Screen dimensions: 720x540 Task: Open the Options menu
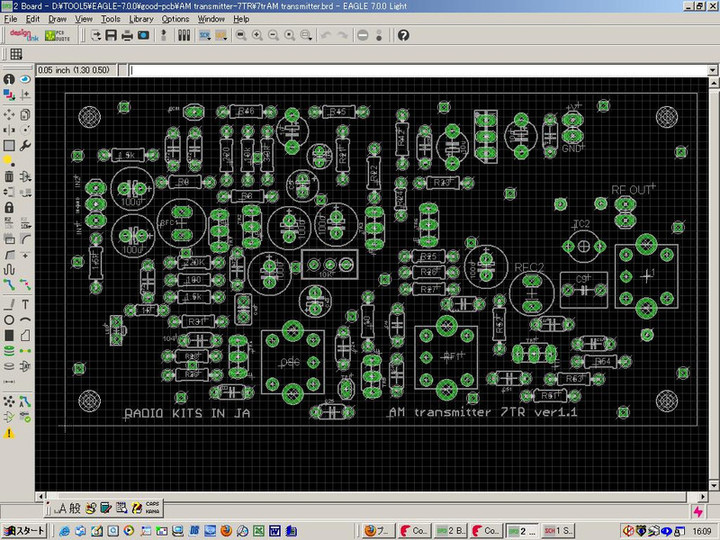(175, 19)
